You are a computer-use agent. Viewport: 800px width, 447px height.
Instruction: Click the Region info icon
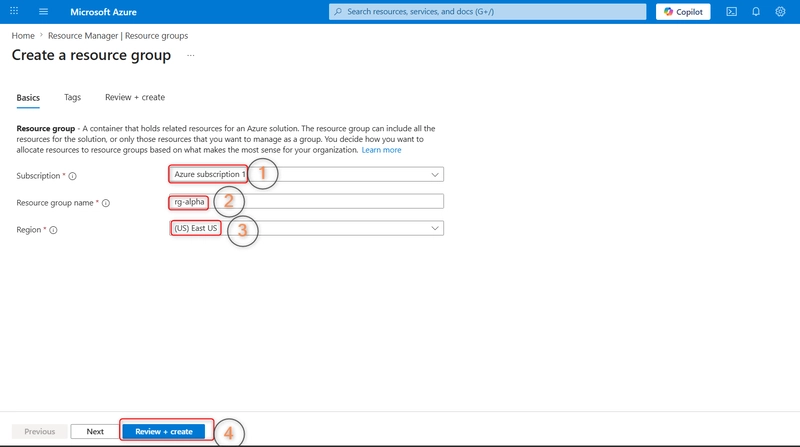(x=53, y=230)
